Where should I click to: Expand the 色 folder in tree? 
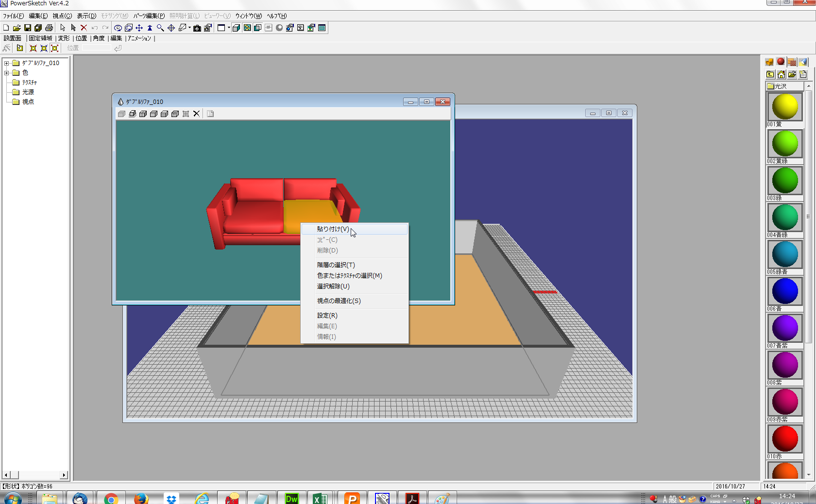pyautogui.click(x=7, y=73)
